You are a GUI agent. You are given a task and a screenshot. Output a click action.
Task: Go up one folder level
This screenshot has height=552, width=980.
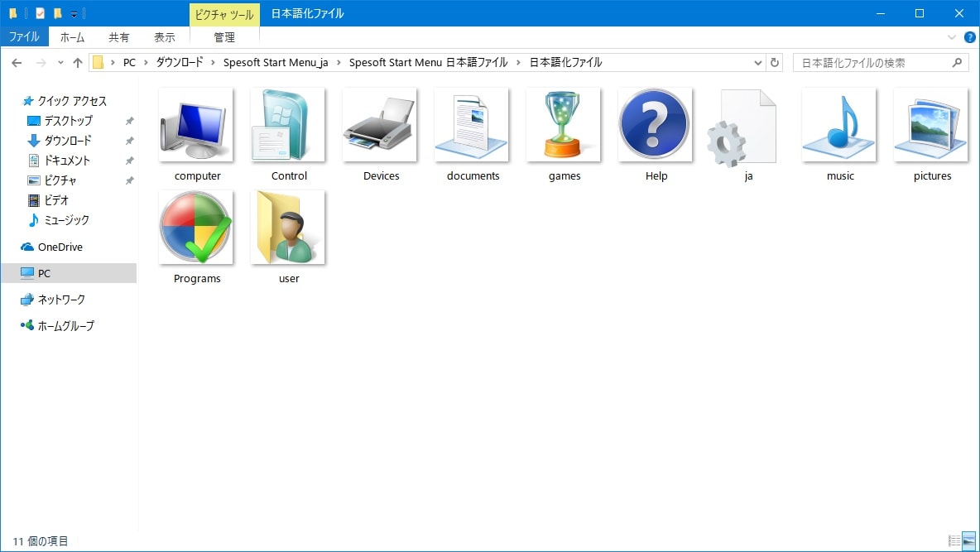78,63
